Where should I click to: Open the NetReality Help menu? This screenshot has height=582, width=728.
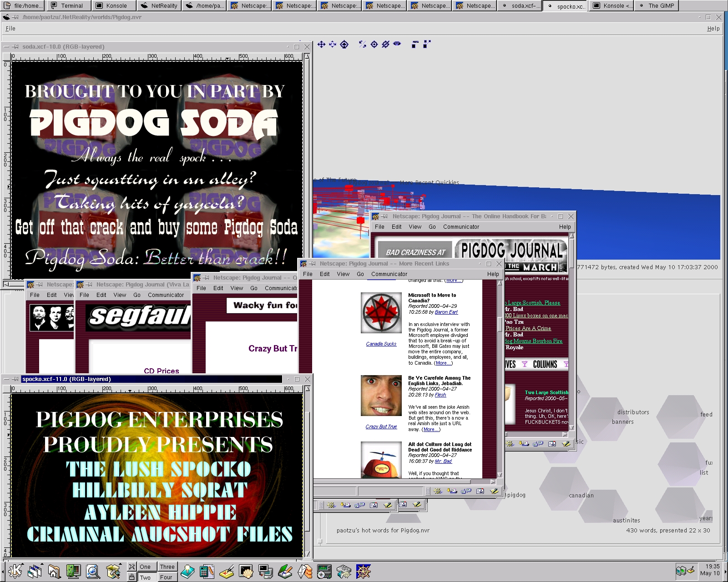coord(713,28)
